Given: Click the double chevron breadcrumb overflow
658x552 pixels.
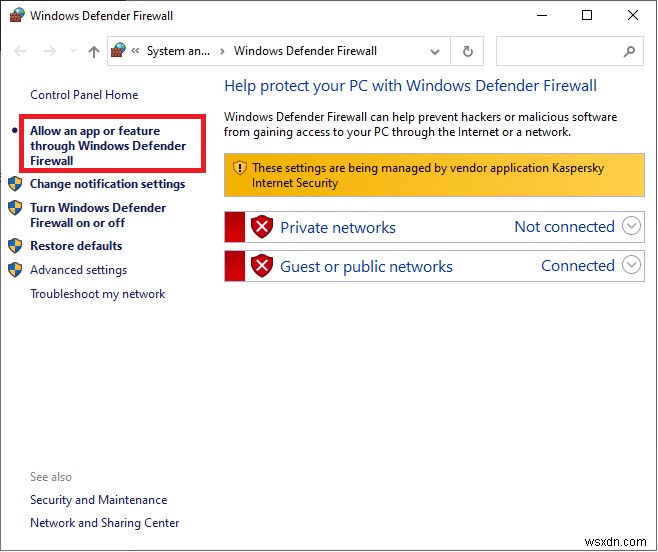Looking at the screenshot, I should click(x=135, y=51).
